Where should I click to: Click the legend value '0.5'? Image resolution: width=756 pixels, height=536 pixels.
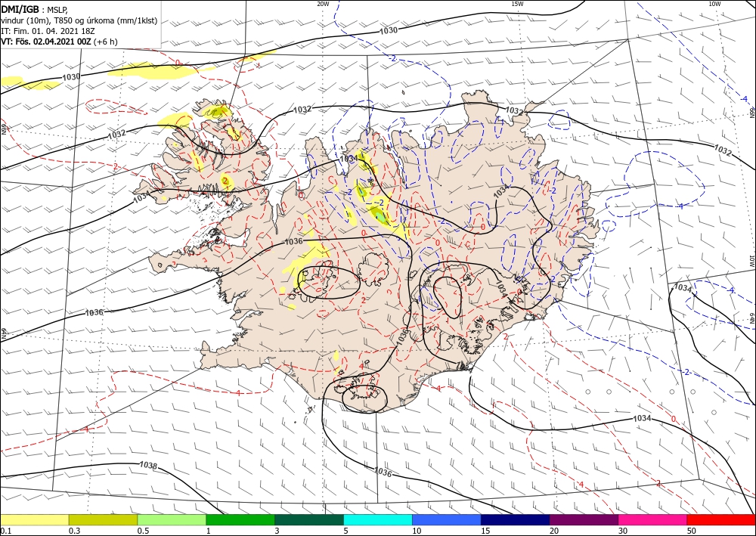click(x=143, y=531)
